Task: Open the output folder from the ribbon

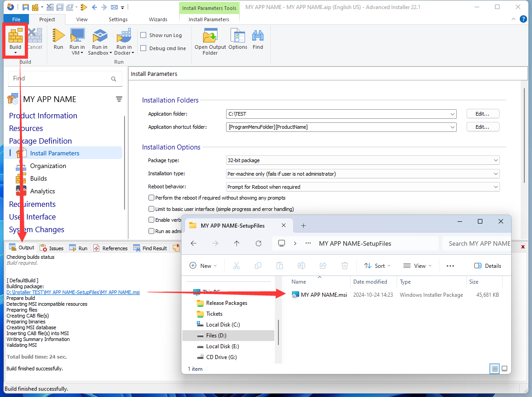Action: click(210, 36)
